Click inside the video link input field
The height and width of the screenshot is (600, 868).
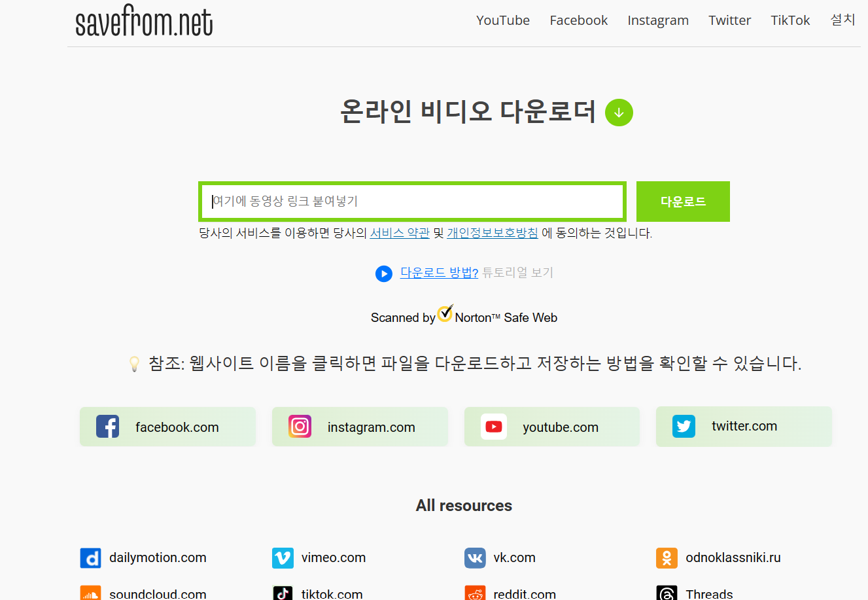coord(412,202)
